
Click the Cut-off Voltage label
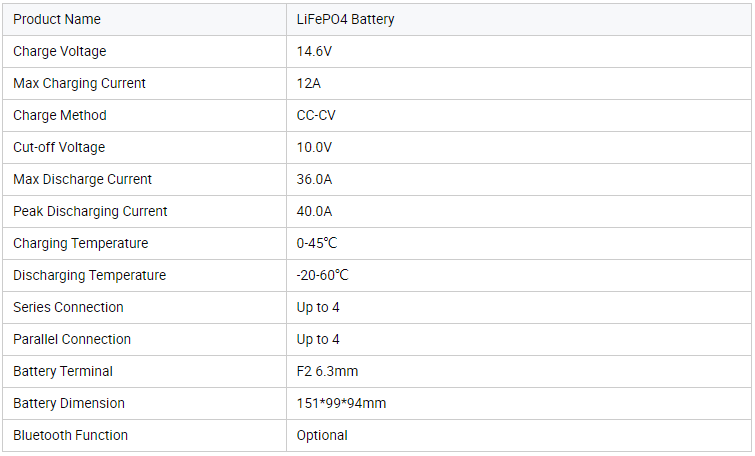[x=59, y=148]
